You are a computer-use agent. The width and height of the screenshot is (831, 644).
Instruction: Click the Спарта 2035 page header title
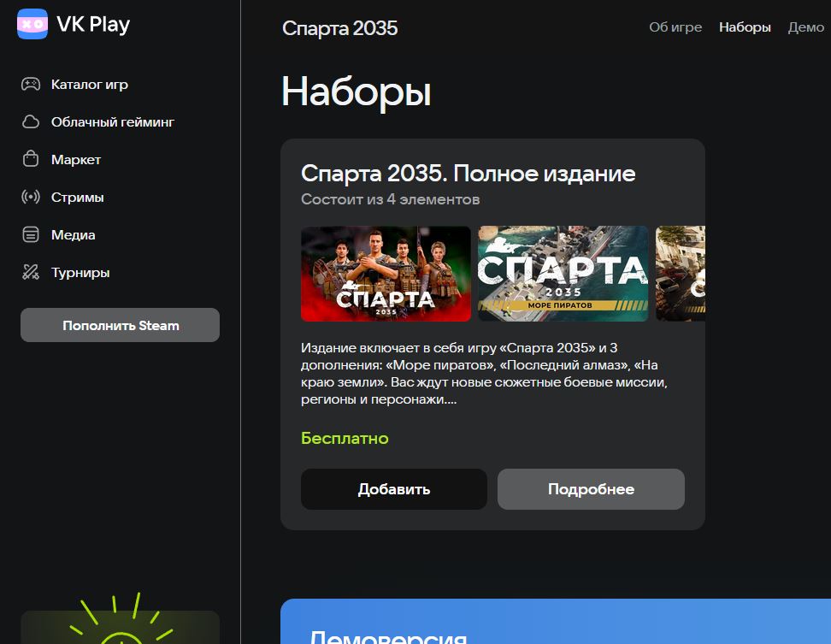[339, 28]
